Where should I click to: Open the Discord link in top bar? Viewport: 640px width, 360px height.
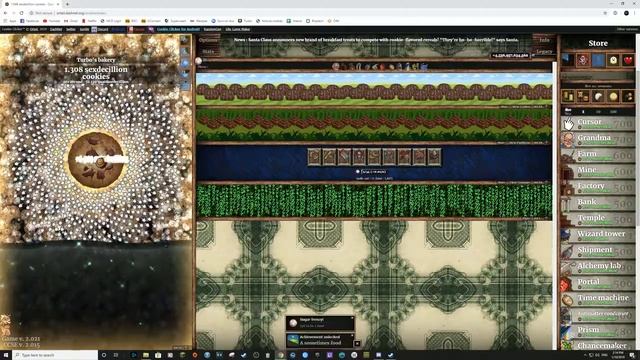point(100,29)
